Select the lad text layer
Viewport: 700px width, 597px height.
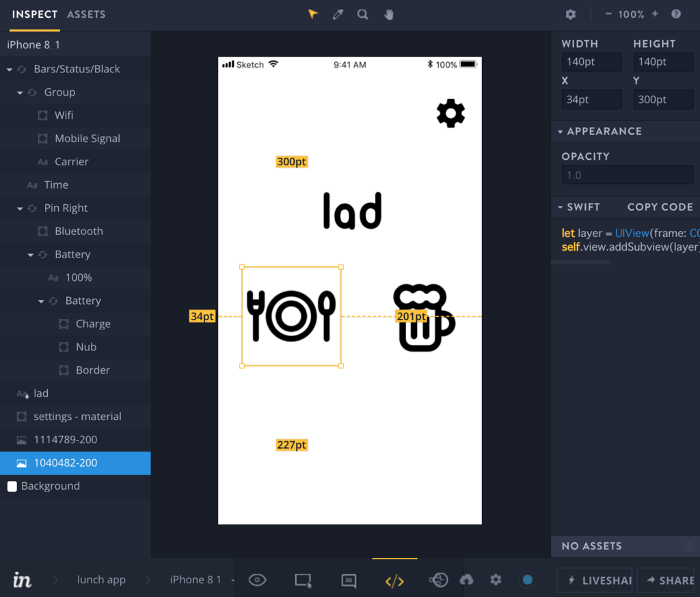coord(75,393)
